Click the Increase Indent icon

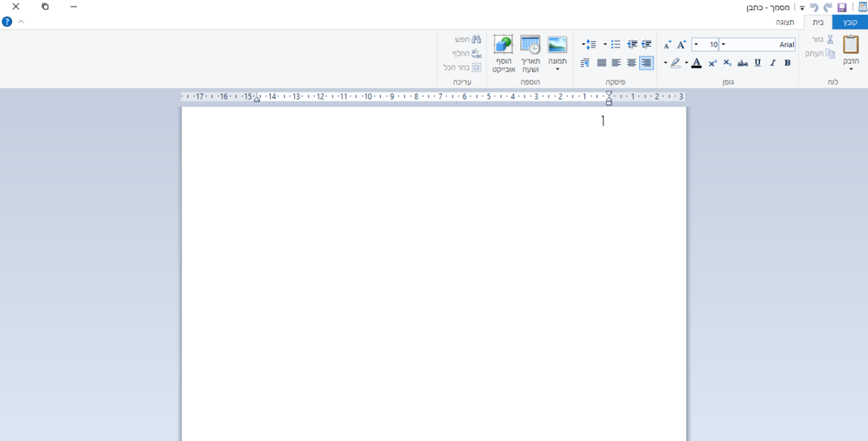coord(632,44)
